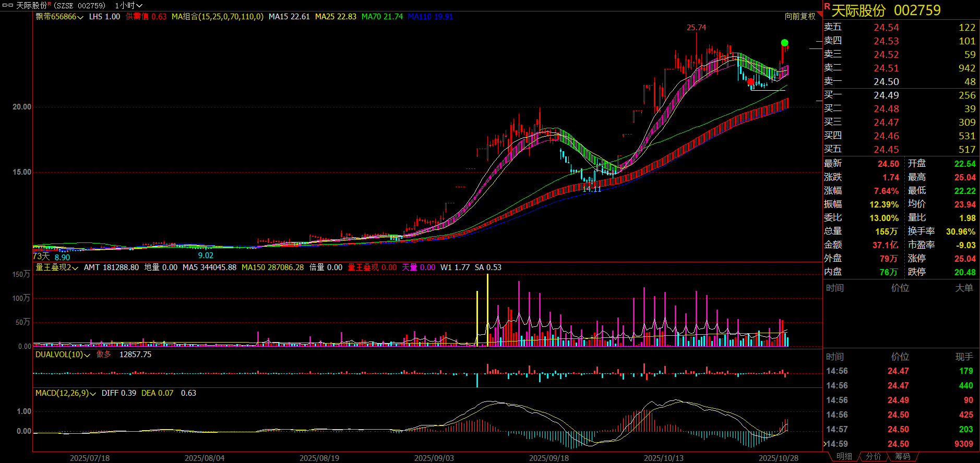Click the green signal dot on latest candle
Viewport: 980px width, 463px height.
click(784, 43)
